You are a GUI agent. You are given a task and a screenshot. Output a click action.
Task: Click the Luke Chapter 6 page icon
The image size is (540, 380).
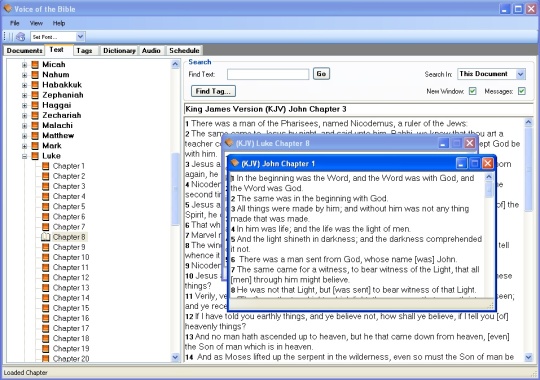pos(45,217)
